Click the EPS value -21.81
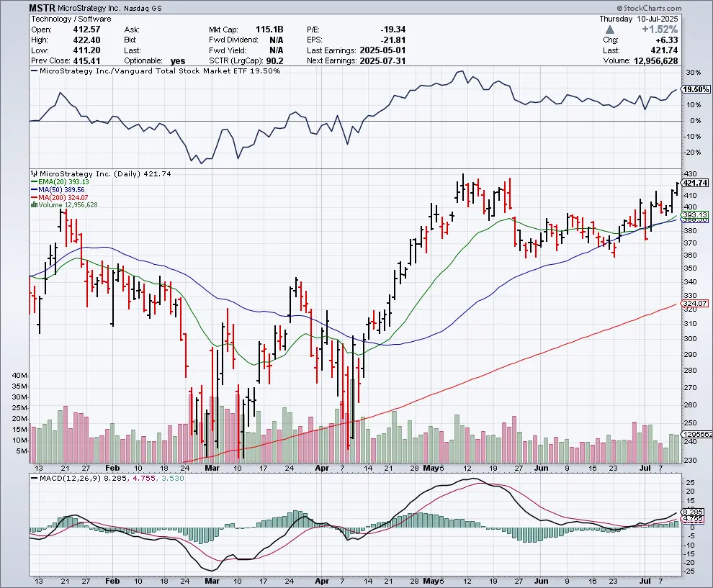Image resolution: width=713 pixels, height=588 pixels. (x=393, y=40)
